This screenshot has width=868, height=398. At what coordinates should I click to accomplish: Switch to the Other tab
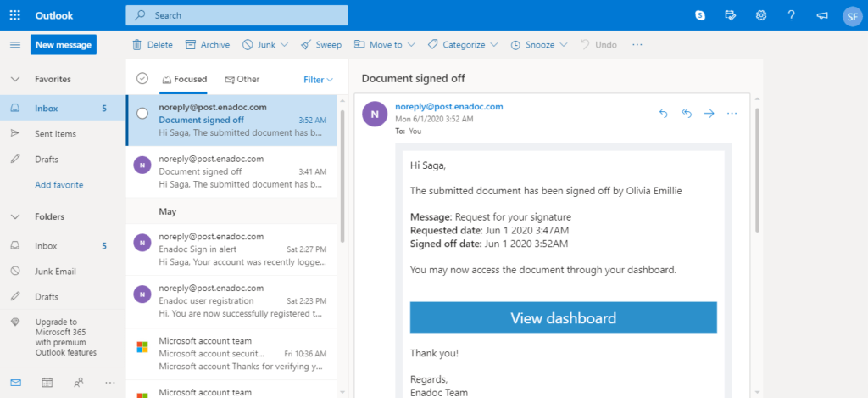[x=242, y=79]
